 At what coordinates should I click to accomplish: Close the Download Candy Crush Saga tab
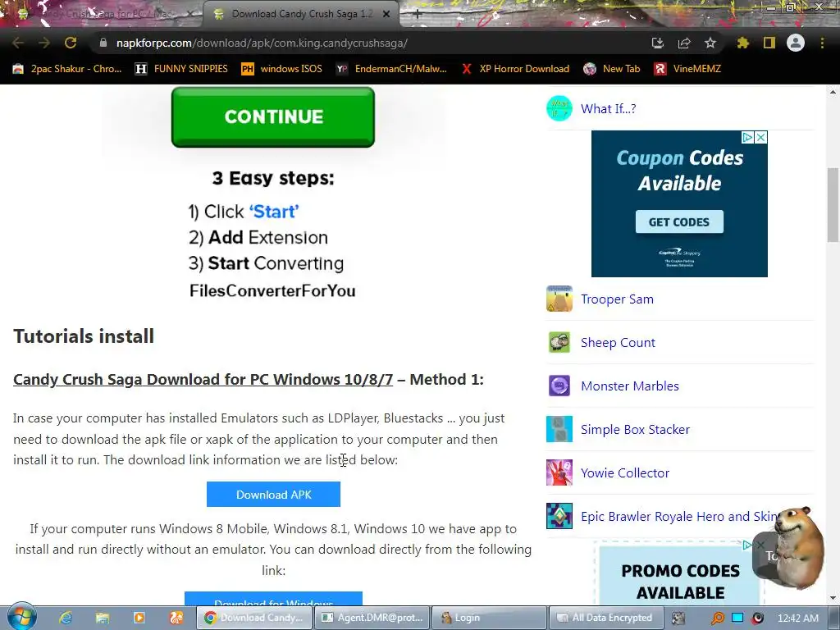click(386, 15)
